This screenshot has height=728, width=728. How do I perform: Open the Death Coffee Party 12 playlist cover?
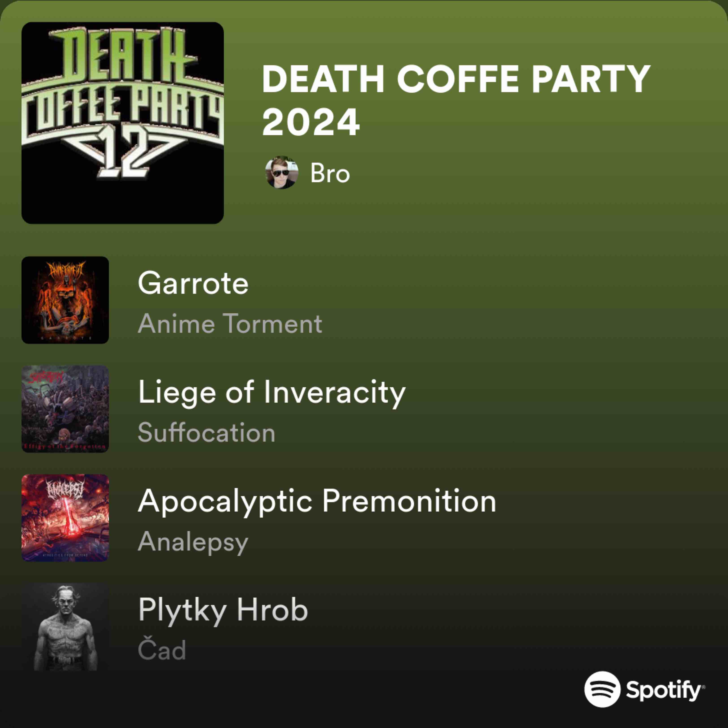pos(123,123)
